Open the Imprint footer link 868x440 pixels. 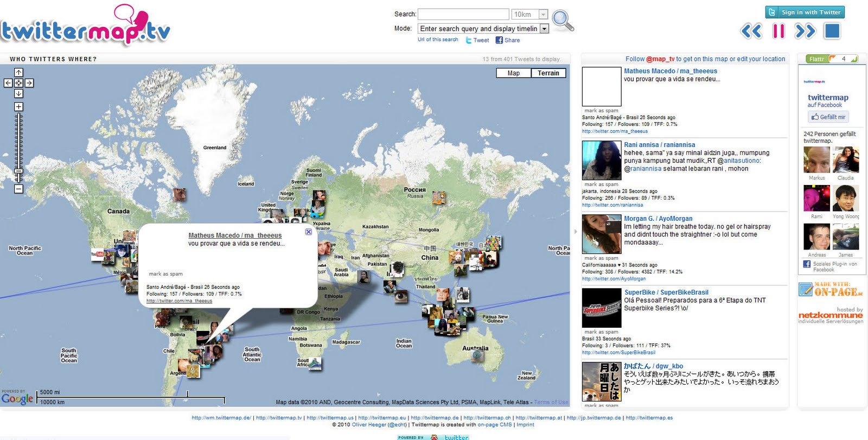(525, 425)
